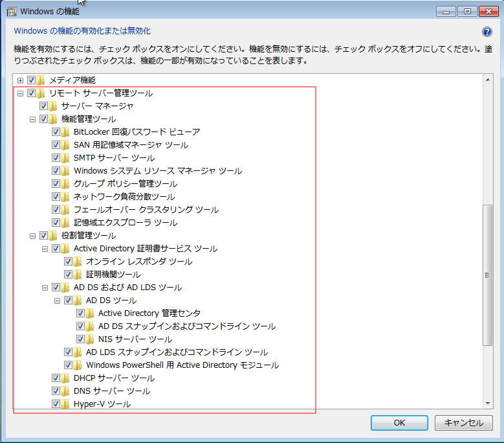This screenshot has width=504, height=443.
Task: Click OK button
Action: [399, 422]
